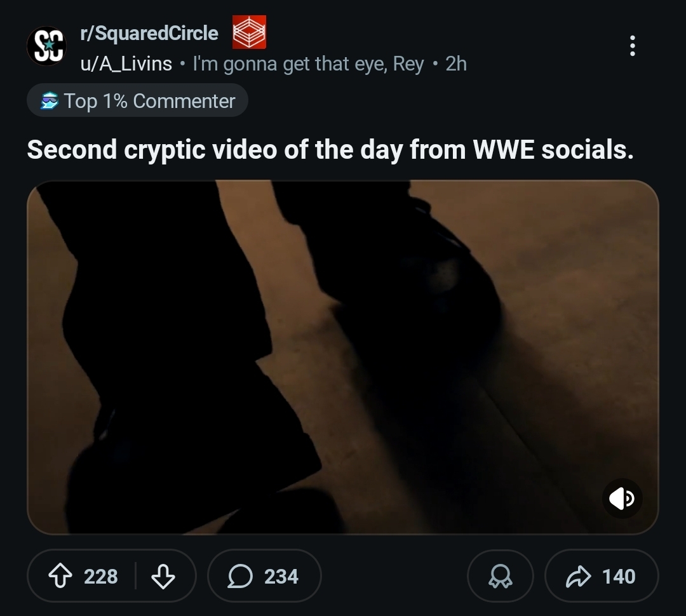Open the post titled "Second cryptic video"
Image resolution: width=686 pixels, height=616 pixels.
click(x=330, y=150)
